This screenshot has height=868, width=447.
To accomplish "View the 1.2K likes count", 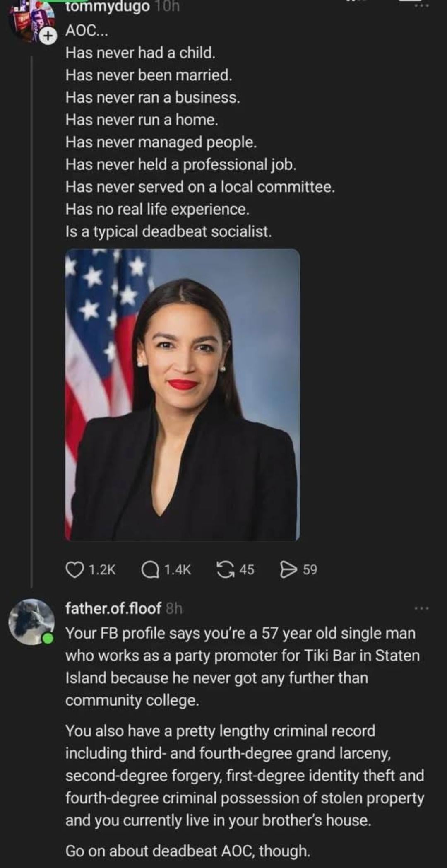I will pos(102,570).
